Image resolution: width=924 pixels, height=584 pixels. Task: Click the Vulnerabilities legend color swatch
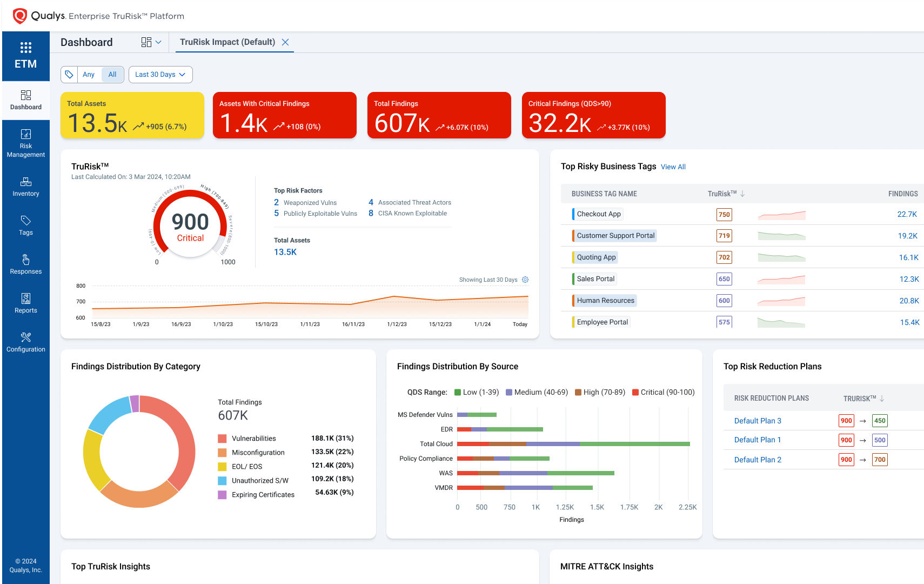222,439
